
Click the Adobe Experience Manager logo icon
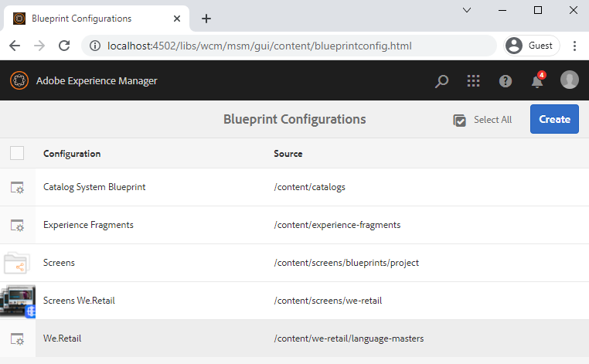(19, 80)
